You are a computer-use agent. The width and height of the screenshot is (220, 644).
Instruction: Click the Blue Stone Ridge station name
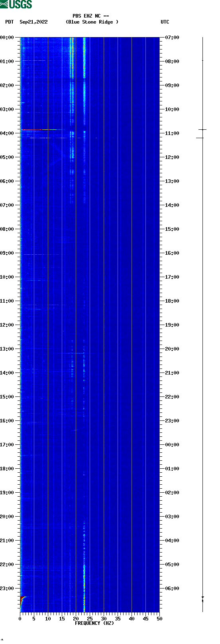(x=92, y=22)
